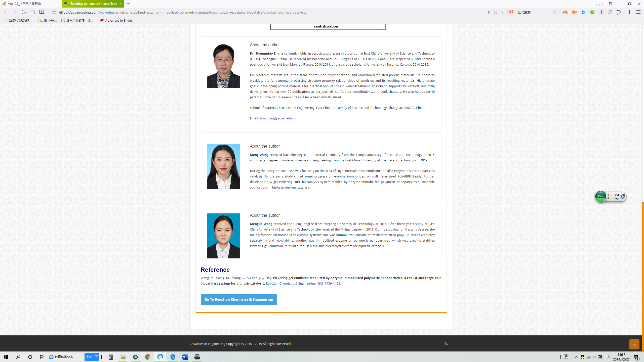Viewport: 644px width, 362px height.
Task: Open the Advances in Engin... bookmark
Action: click(x=117, y=20)
